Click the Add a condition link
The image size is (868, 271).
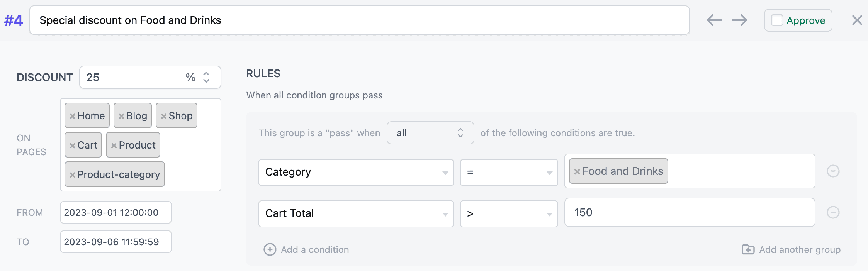coord(314,250)
